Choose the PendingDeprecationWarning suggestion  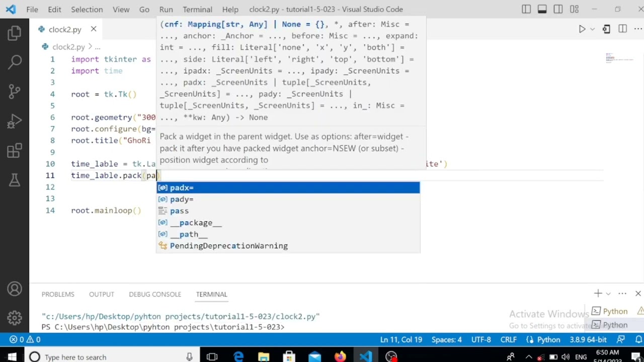tap(288, 246)
